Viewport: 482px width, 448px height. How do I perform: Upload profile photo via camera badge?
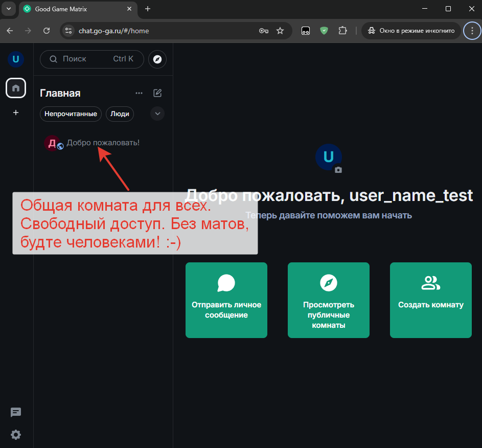[x=338, y=170]
